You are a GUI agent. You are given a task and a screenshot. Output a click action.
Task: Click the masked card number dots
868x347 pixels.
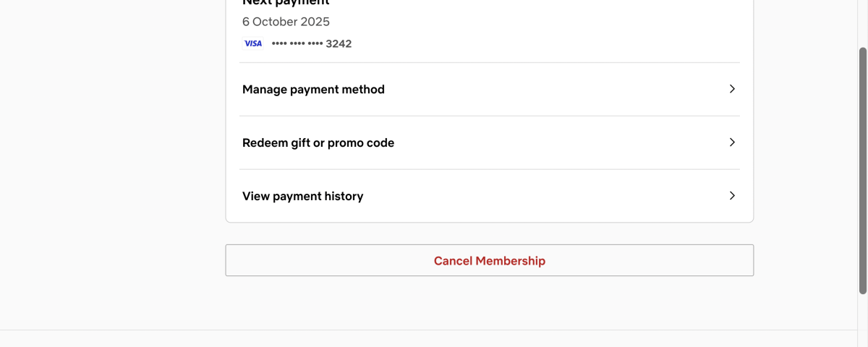tap(297, 44)
